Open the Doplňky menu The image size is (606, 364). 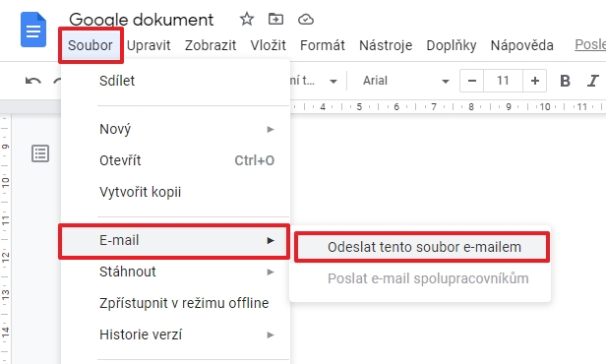pos(451,45)
